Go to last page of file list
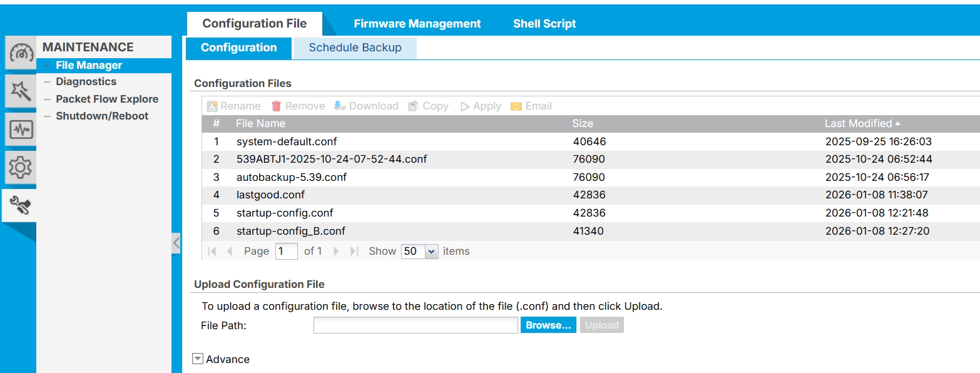 (x=354, y=251)
